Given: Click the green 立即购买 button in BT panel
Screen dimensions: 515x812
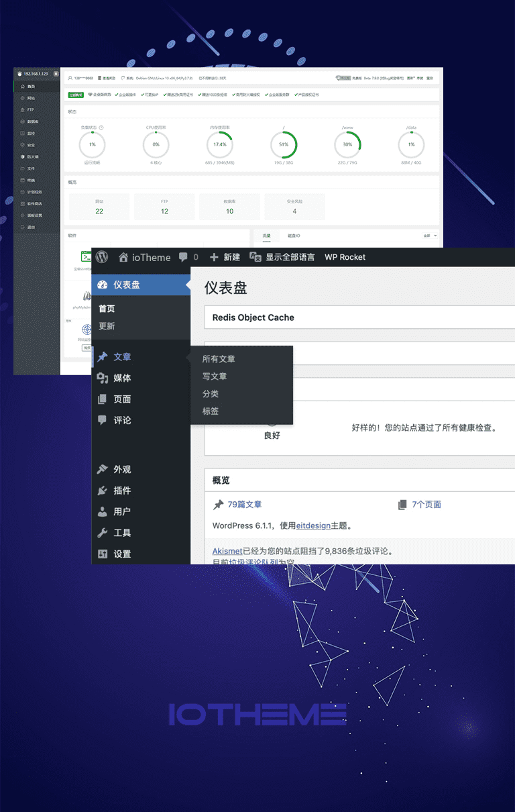Looking at the screenshot, I should pyautogui.click(x=76, y=95).
